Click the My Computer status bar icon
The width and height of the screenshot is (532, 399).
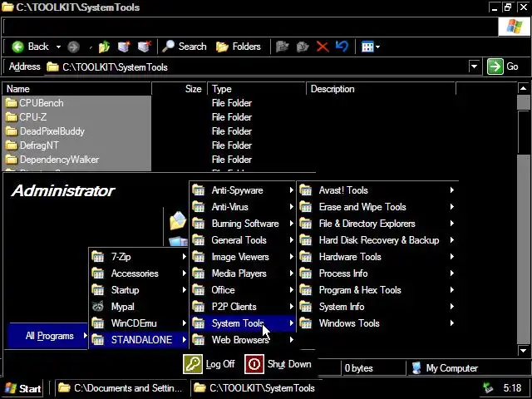point(416,368)
